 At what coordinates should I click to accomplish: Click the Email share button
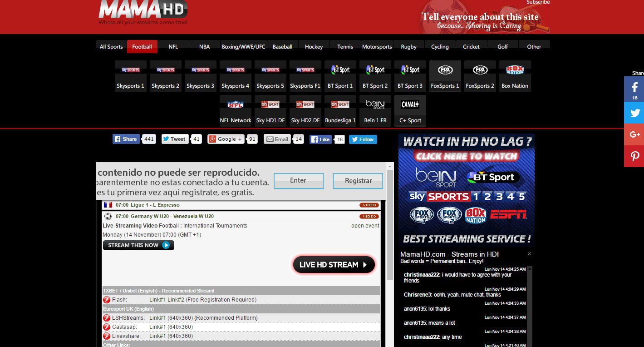coord(277,139)
